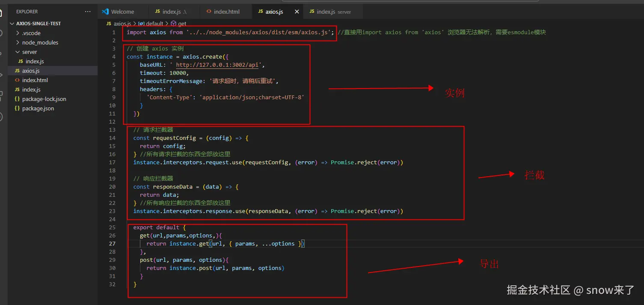Switch to the index.html editor tab
The image size is (644, 305).
[226, 12]
